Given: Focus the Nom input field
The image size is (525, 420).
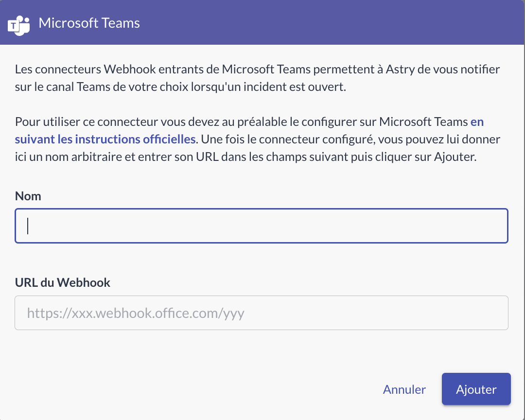Looking at the screenshot, I should [262, 226].
